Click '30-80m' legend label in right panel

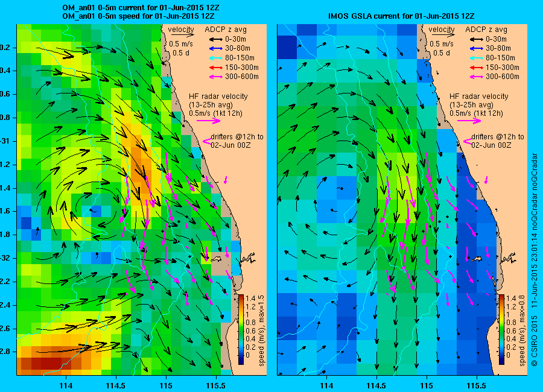pyautogui.click(x=498, y=48)
